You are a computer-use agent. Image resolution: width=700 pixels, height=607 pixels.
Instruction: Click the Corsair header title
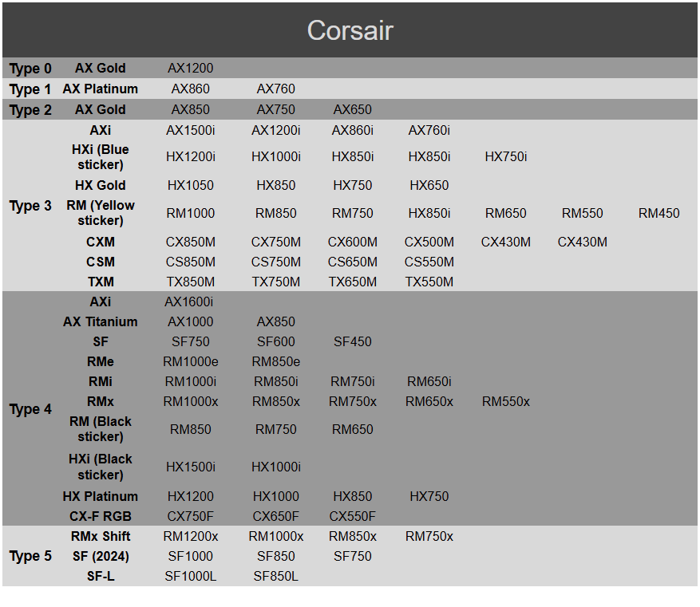(x=350, y=30)
